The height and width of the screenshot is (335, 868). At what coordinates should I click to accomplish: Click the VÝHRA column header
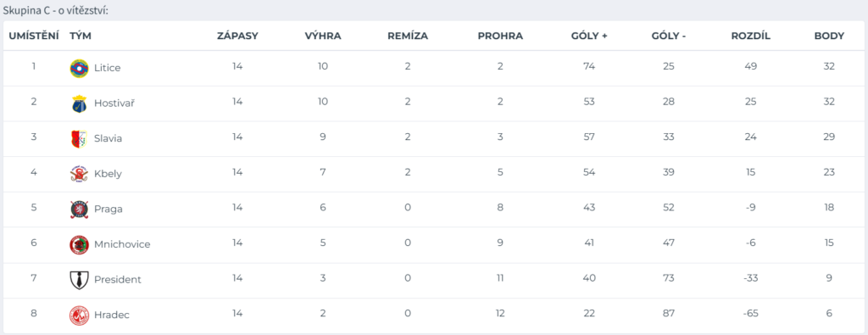point(323,36)
